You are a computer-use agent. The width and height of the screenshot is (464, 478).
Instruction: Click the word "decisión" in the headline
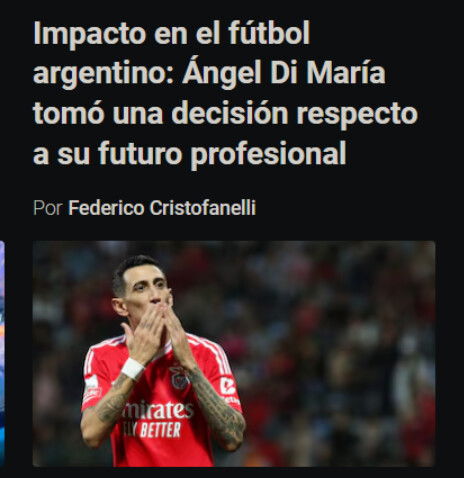230,113
